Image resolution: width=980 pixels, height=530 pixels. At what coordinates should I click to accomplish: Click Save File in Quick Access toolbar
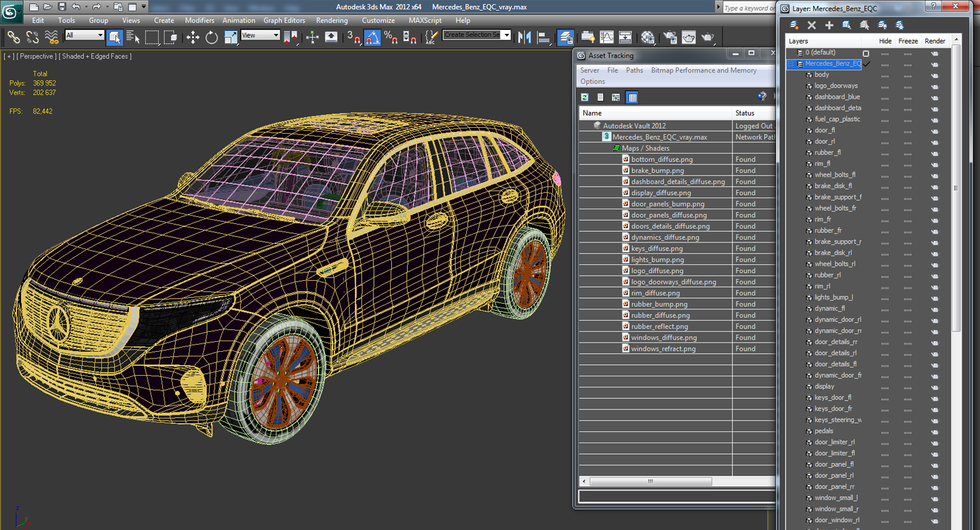62,7
